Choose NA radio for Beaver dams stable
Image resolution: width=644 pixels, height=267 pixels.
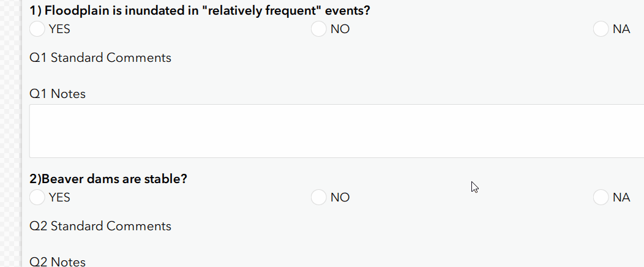point(601,197)
